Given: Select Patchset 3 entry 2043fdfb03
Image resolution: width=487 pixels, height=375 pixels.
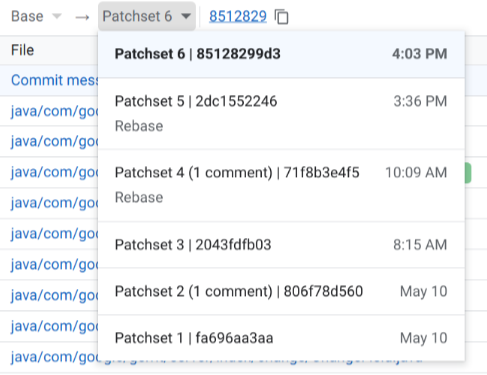Looking at the screenshot, I should click(281, 245).
